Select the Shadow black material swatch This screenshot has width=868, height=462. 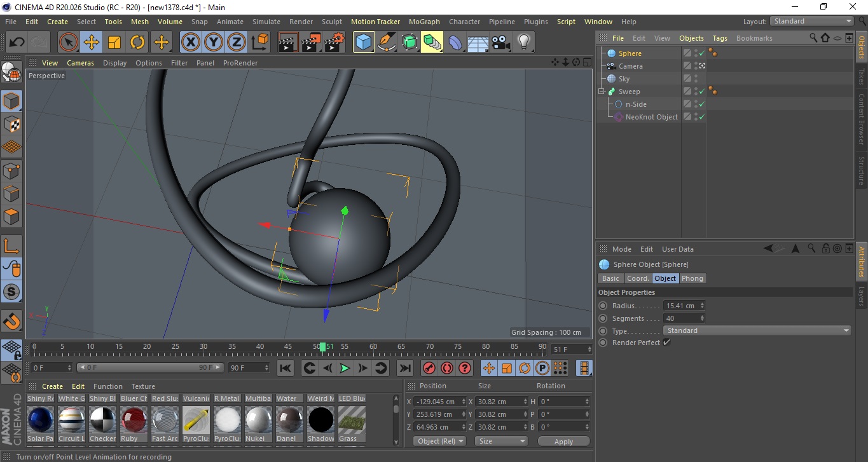coord(321,419)
